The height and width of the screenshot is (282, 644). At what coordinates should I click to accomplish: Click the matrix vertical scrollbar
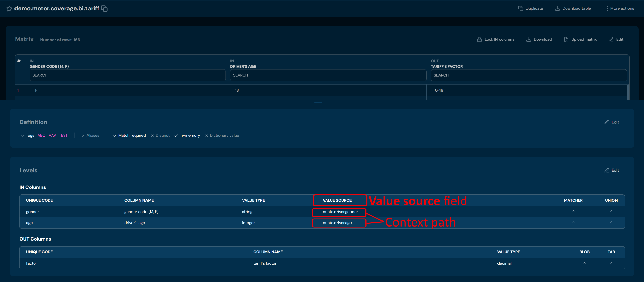point(628,92)
